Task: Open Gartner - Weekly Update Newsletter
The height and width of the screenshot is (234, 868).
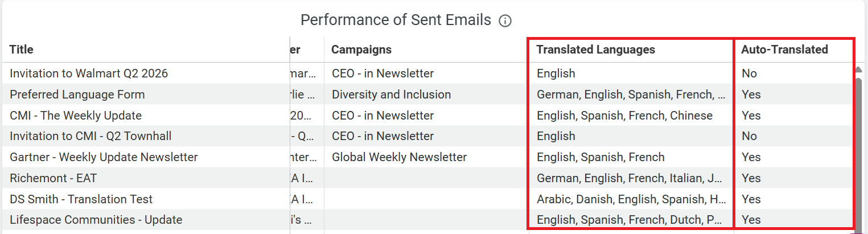Action: click(x=104, y=157)
